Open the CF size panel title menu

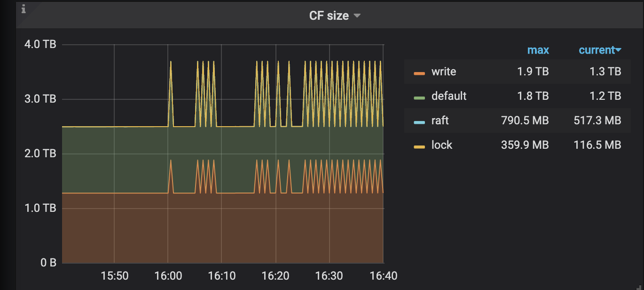point(329,16)
